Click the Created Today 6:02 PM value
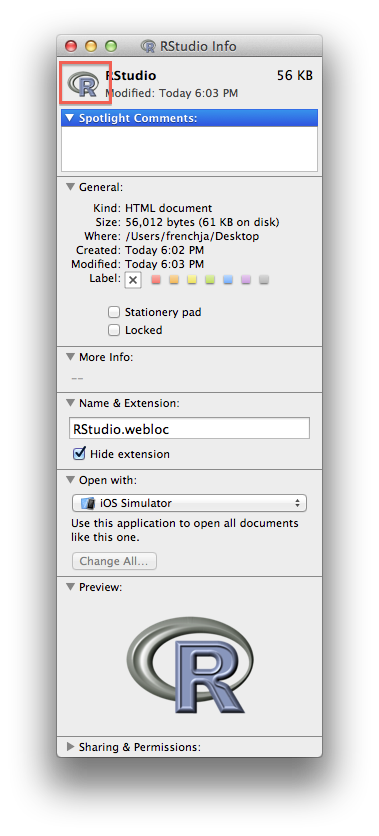This screenshot has height=836, width=379. tap(164, 250)
